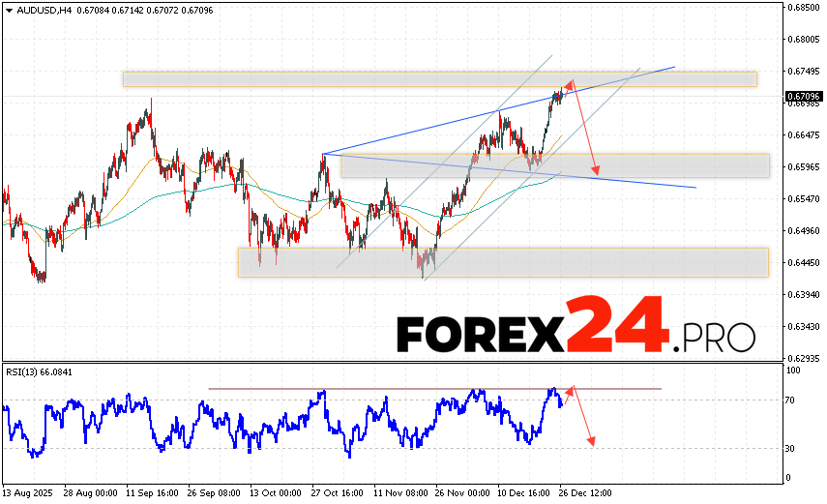
Task: Click the RSI(13) 66.0841 indicator label
Action: click(x=39, y=371)
